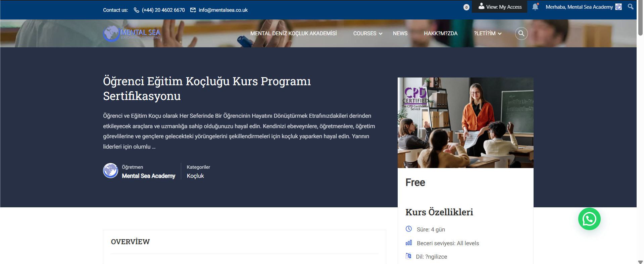Click the phone icon in contact bar
The image size is (644, 264).
(136, 10)
